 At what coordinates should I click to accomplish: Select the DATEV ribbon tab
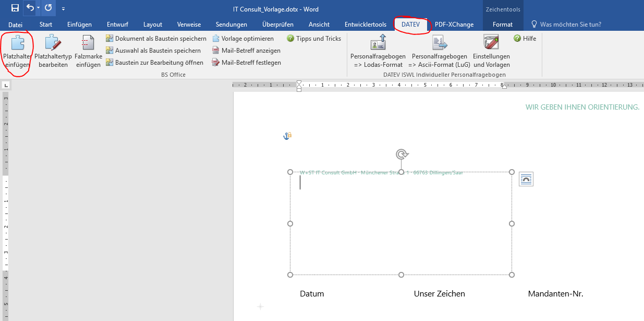click(410, 25)
